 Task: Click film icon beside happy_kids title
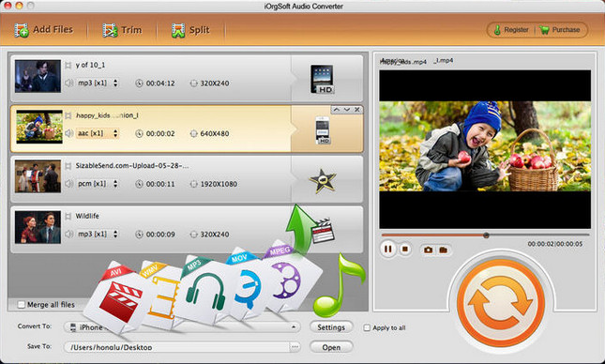(x=68, y=115)
